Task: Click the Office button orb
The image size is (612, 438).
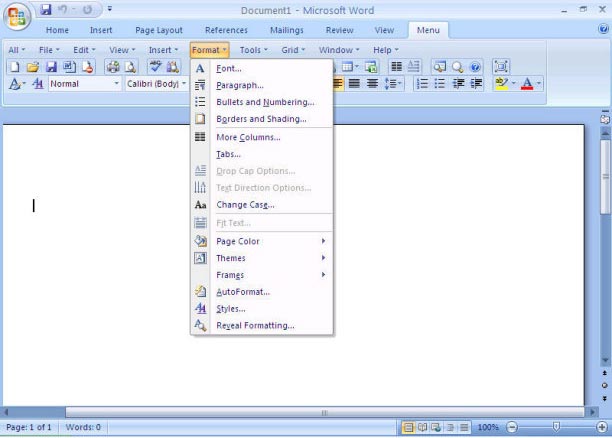Action: (x=18, y=18)
